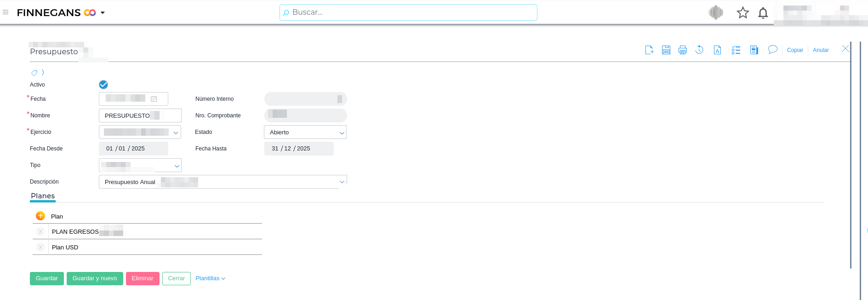Click the Número Interno field

(x=305, y=99)
